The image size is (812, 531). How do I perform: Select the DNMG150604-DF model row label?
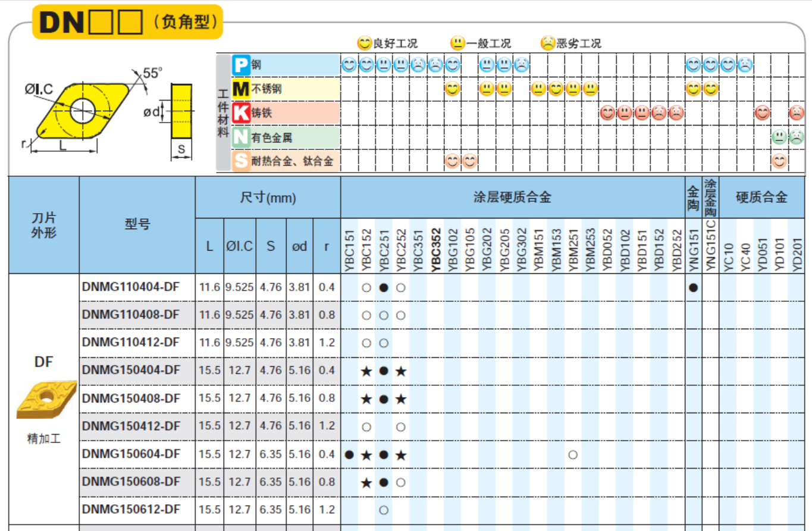click(131, 454)
